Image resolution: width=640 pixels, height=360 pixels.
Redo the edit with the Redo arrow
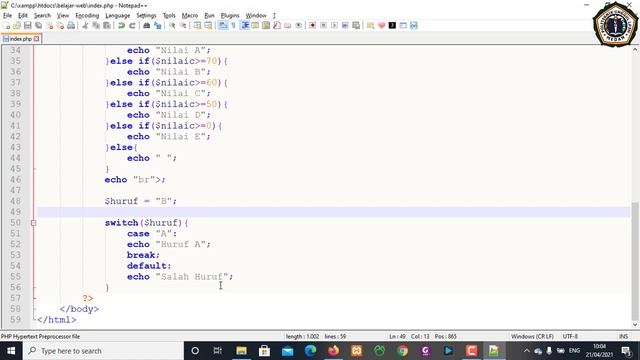tap(132, 25)
